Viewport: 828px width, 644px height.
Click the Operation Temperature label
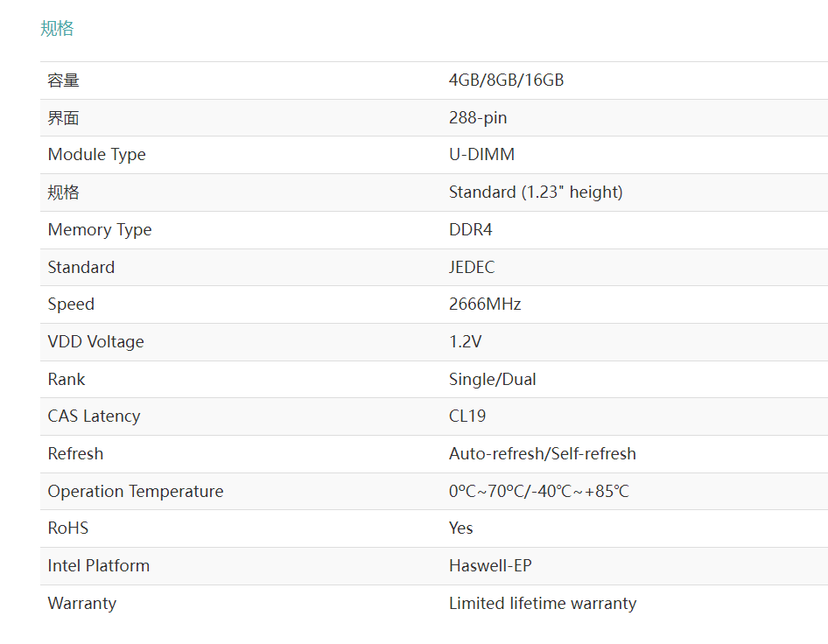pyautogui.click(x=135, y=492)
